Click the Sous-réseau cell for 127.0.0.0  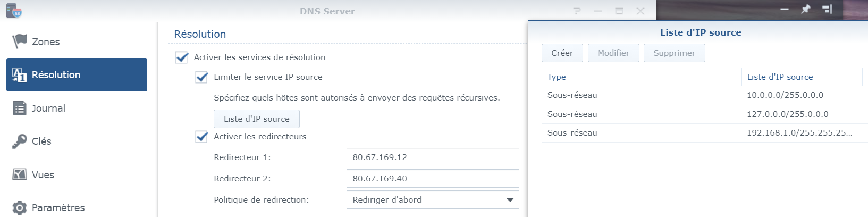coord(572,114)
